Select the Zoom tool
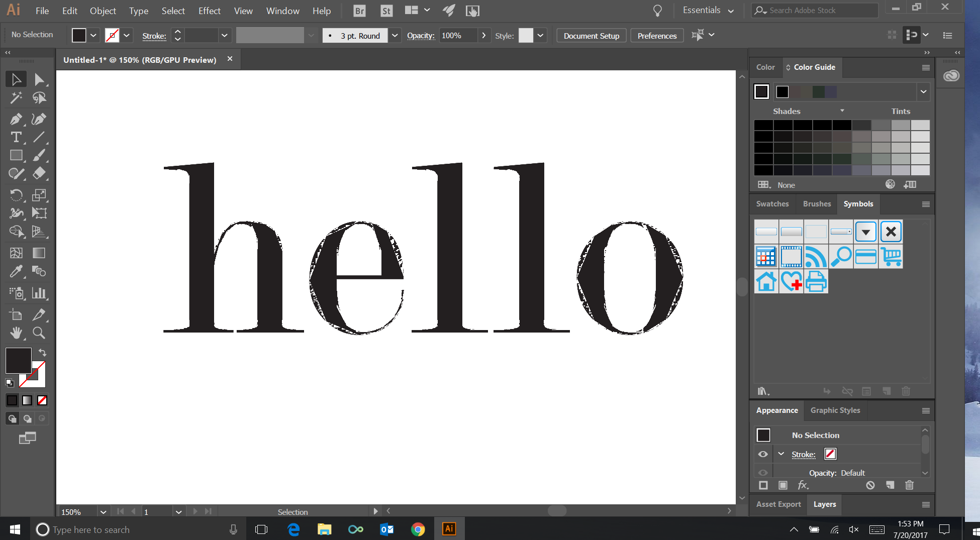 click(x=39, y=333)
